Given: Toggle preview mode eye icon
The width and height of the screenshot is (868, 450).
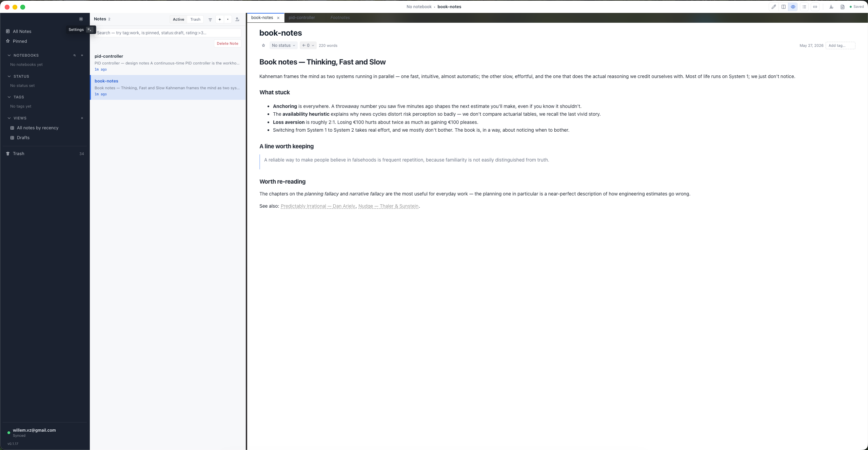Looking at the screenshot, I should tap(793, 7).
